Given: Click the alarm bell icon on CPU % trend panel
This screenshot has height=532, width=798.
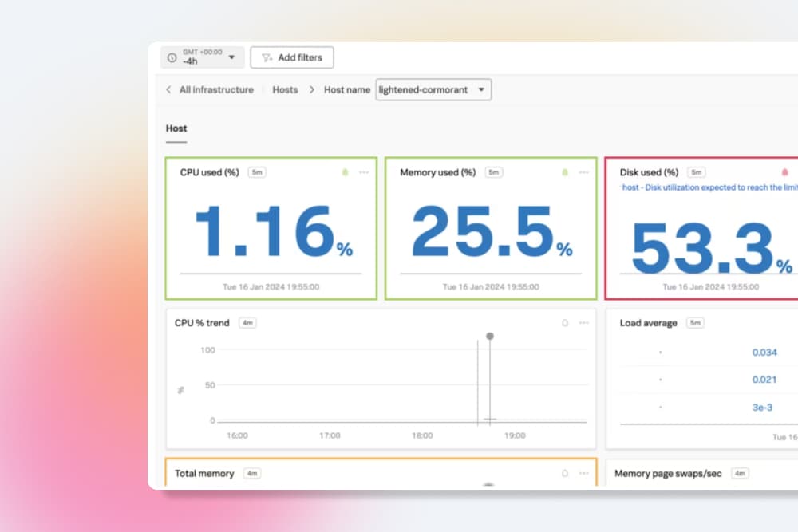Looking at the screenshot, I should [x=565, y=322].
